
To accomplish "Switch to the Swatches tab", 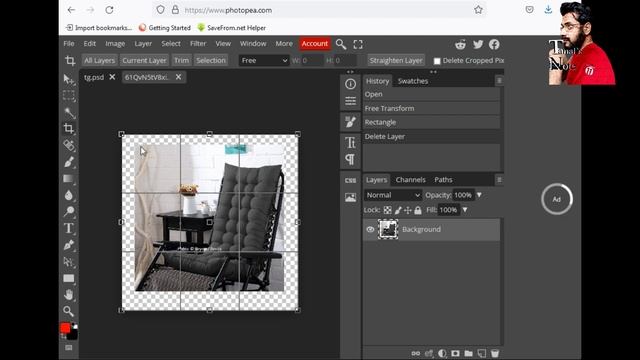I will (x=413, y=81).
